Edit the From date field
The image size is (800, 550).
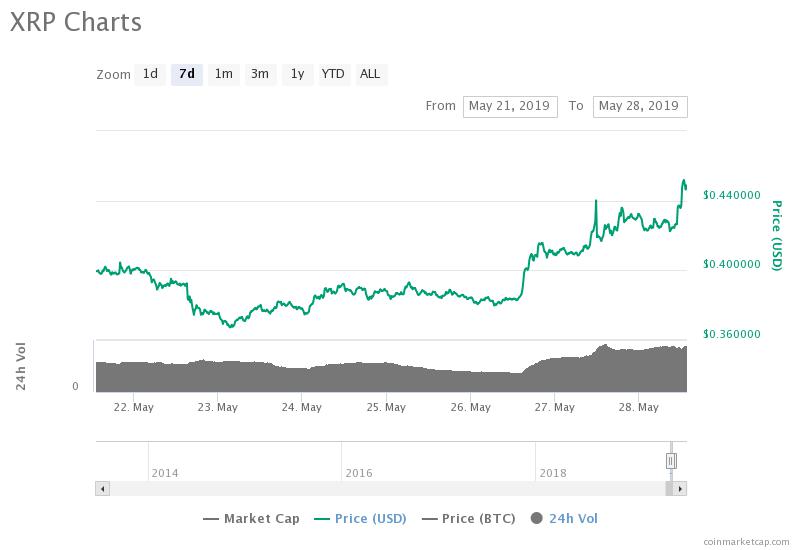pos(510,107)
